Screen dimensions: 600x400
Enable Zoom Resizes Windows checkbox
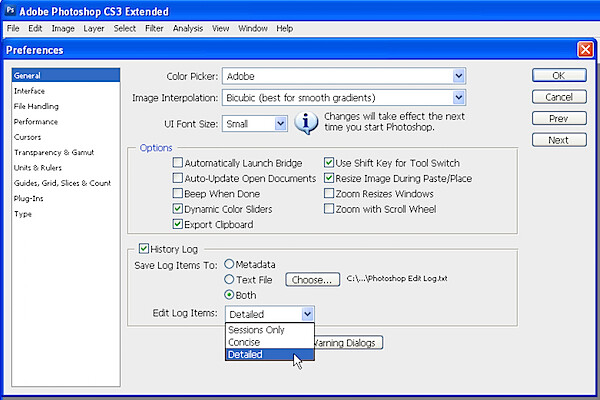pyautogui.click(x=329, y=193)
